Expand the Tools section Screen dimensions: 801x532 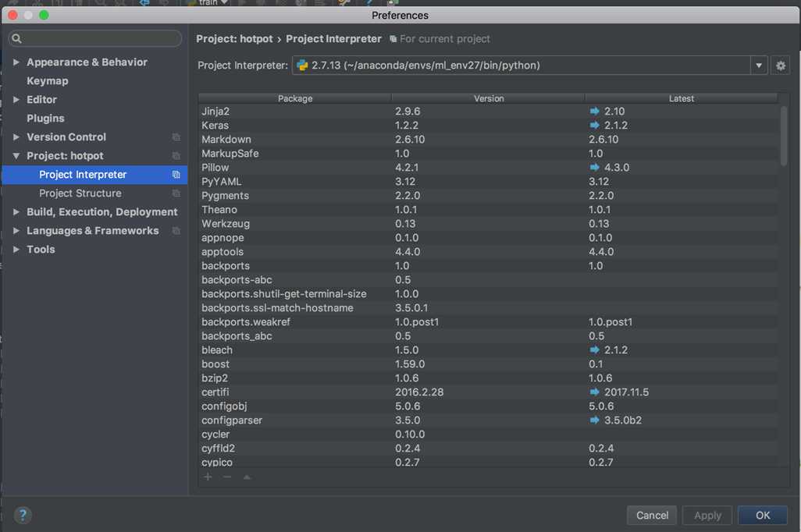(16, 249)
